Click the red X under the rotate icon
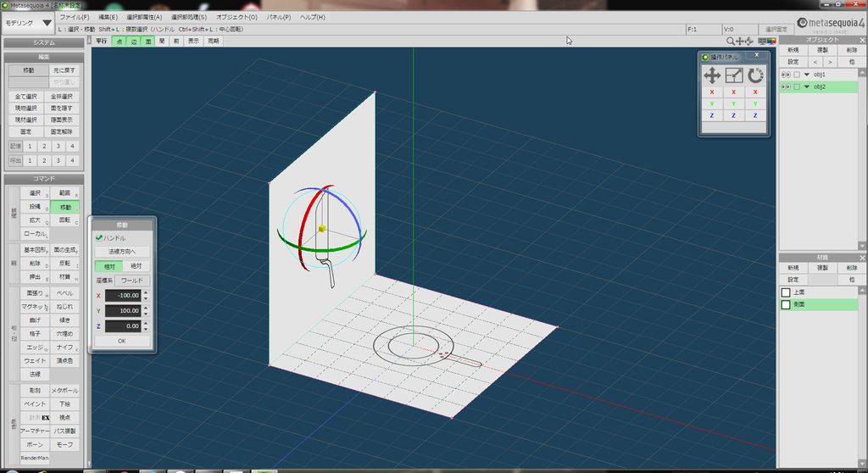The height and width of the screenshot is (473, 868). click(x=755, y=92)
